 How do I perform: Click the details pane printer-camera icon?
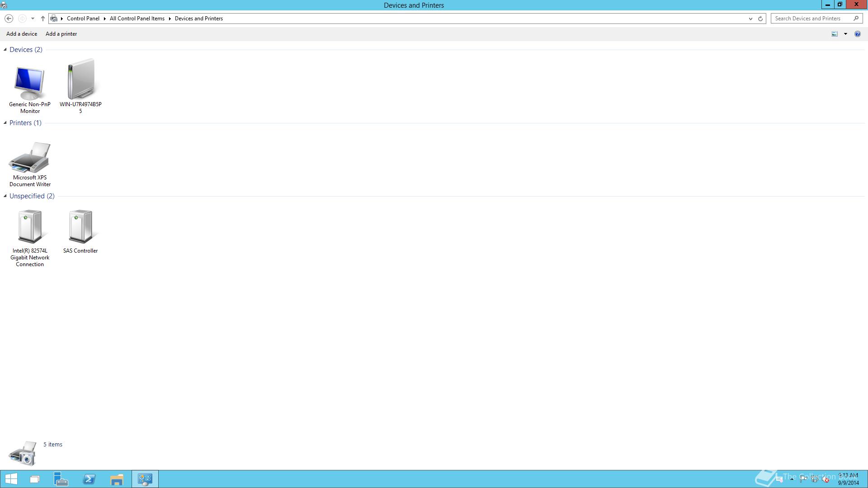(22, 453)
